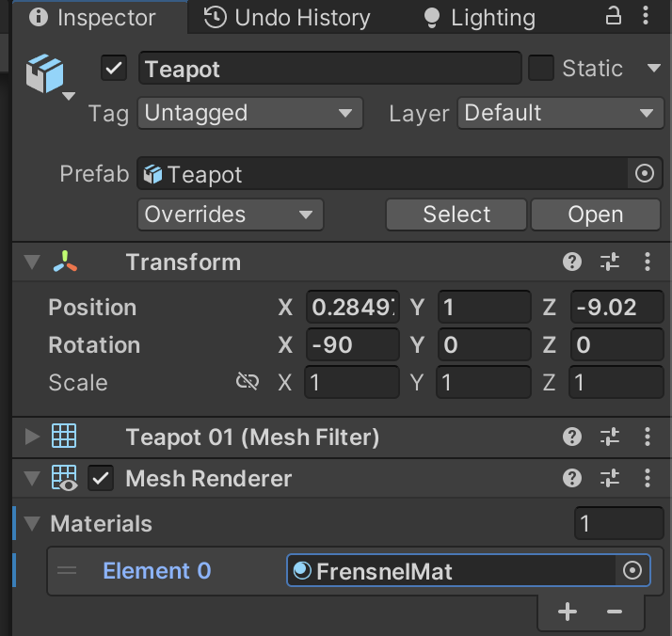
Task: Enable the Static checkbox
Action: (x=540, y=69)
